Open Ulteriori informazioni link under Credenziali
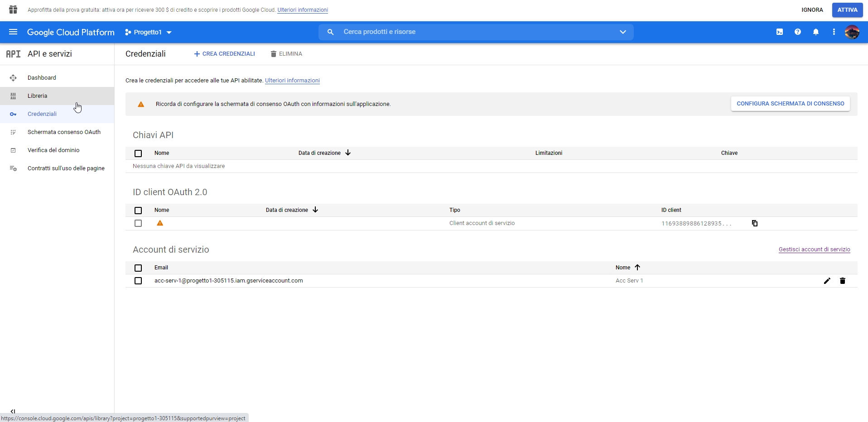Image resolution: width=868 pixels, height=422 pixels. pyautogui.click(x=292, y=81)
